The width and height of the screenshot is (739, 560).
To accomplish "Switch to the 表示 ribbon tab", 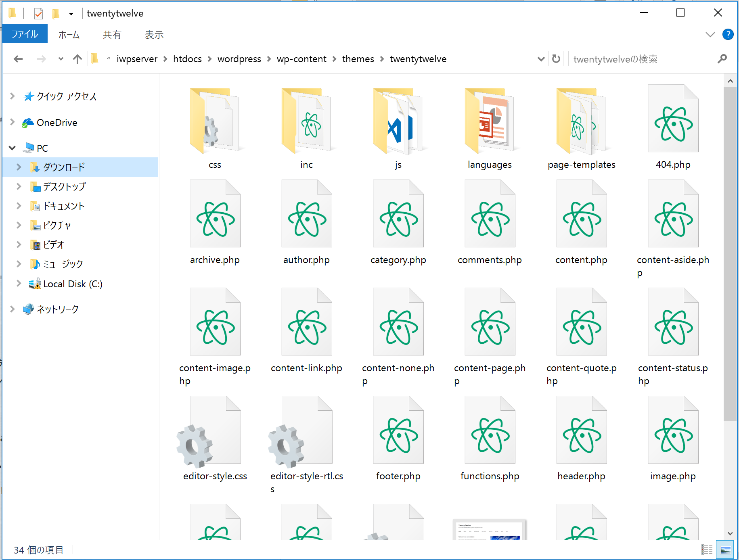I will click(x=154, y=35).
